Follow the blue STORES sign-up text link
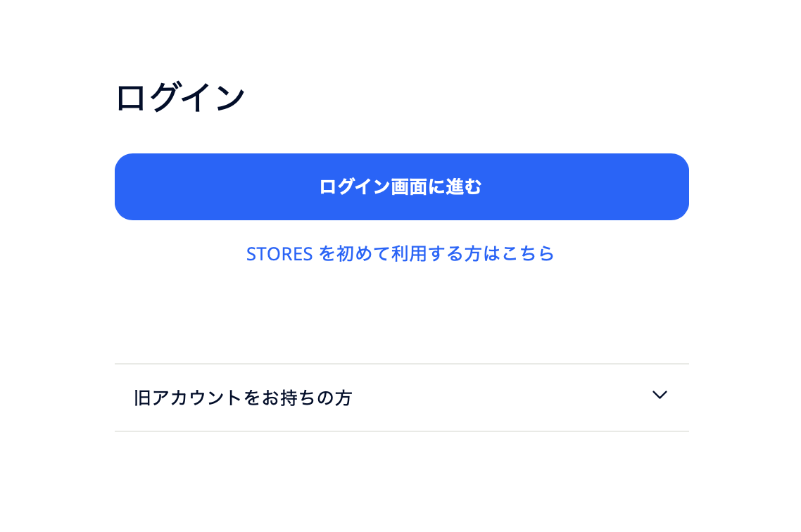Screen dimensions: 801x532 [400, 254]
